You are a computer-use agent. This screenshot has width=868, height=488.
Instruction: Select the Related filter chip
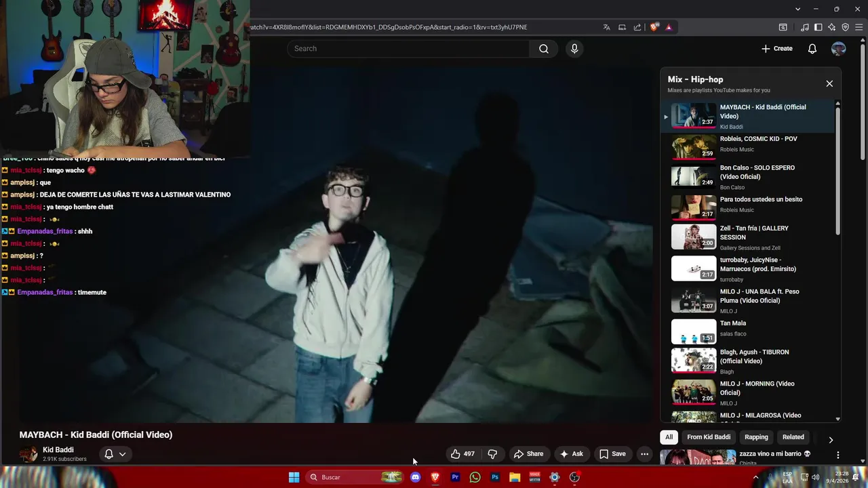[x=793, y=437]
